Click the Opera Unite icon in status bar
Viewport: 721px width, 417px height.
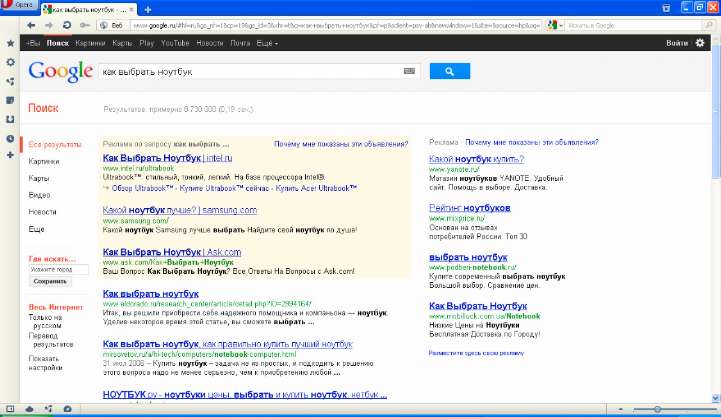49,409
